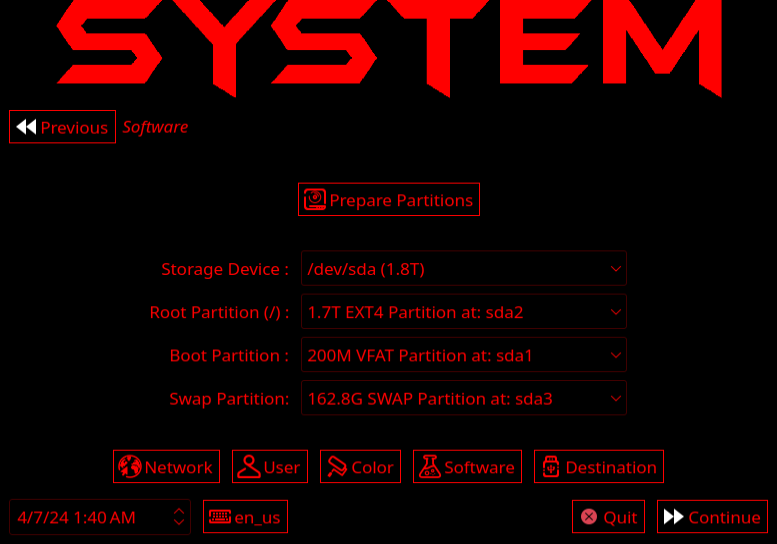This screenshot has height=544, width=777.
Task: Click the keyboard icon for en_us layout
Action: coord(219,517)
